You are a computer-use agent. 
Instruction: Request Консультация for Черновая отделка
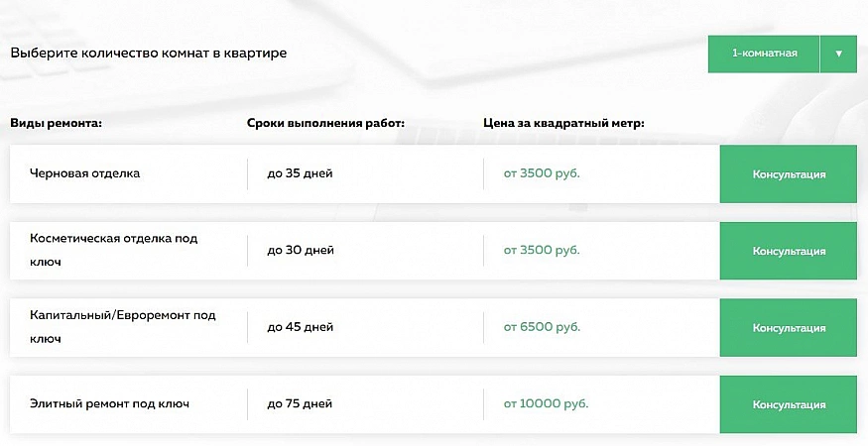[788, 174]
